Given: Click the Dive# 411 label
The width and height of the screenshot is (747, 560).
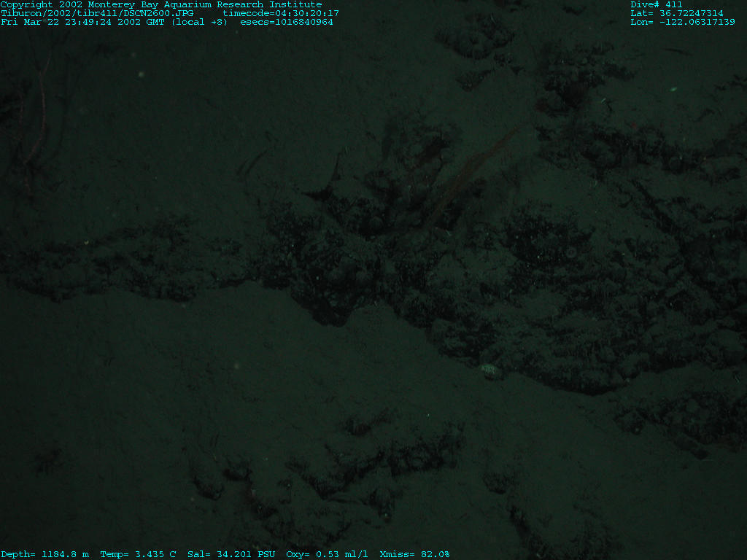Looking at the screenshot, I should (x=657, y=4).
